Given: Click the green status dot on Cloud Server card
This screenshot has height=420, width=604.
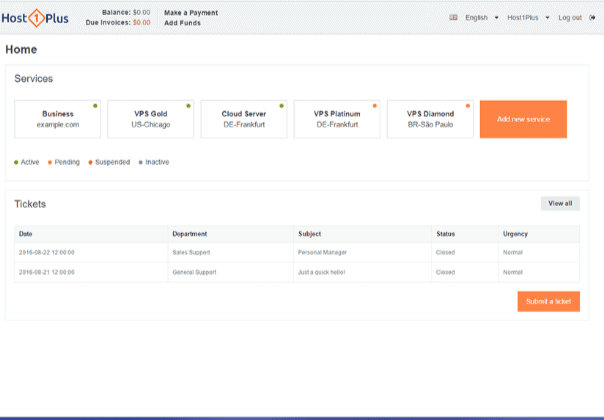Looking at the screenshot, I should (282, 106).
